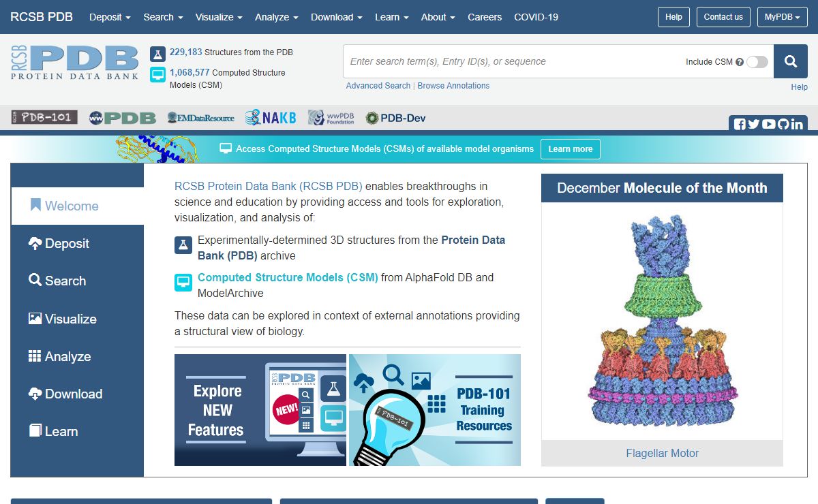
Task: Click the RCSB PDB brand text in navbar
Action: (42, 17)
